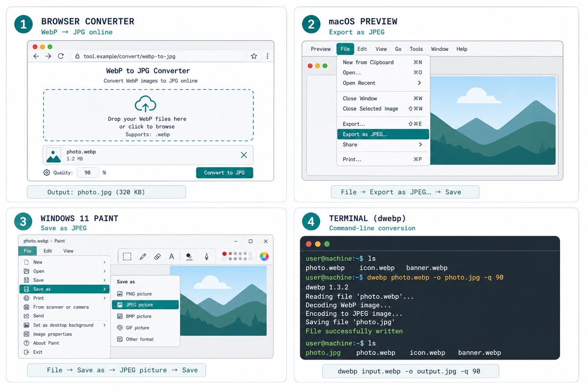Click the mountain image in the Preview window

point(492,121)
